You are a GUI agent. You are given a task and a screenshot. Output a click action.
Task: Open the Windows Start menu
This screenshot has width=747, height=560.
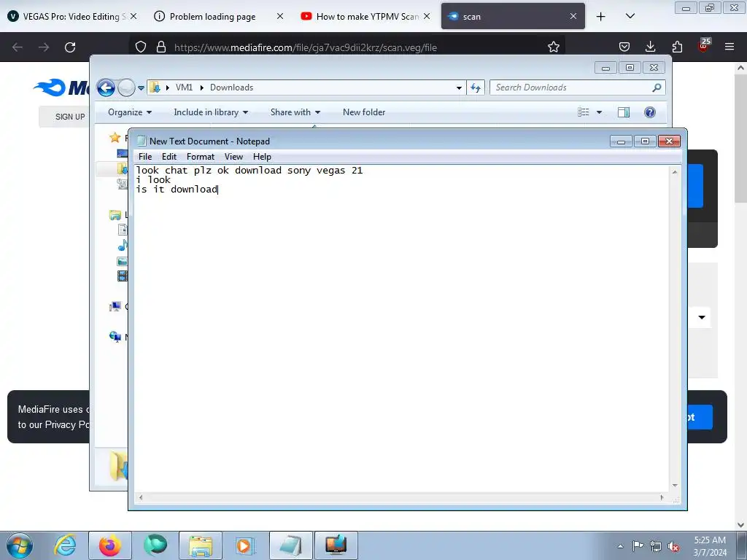pos(20,545)
